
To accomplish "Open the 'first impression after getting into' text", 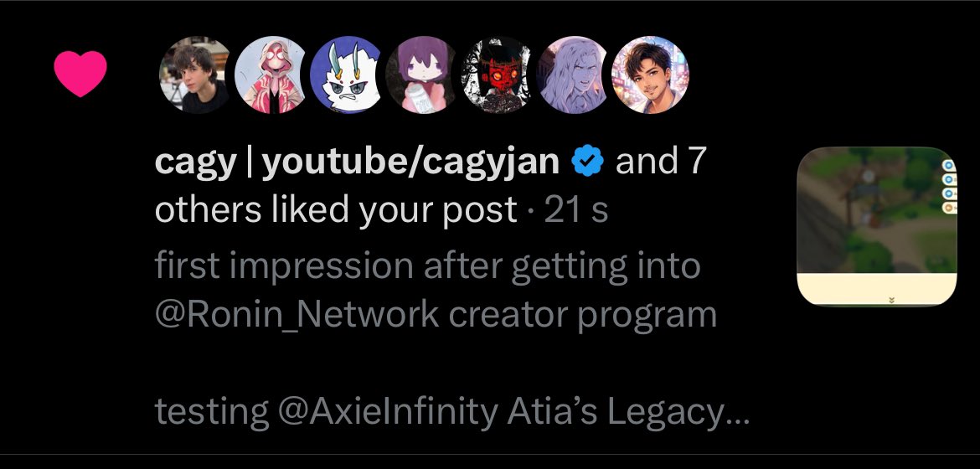I will (427, 266).
